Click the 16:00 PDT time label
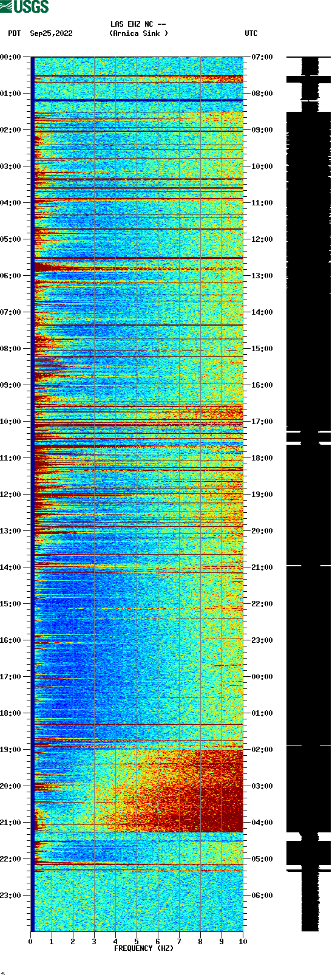 coord(11,640)
